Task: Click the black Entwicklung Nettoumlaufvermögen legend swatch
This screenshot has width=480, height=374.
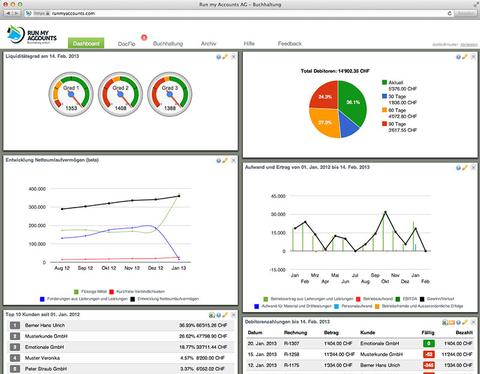Action: [133, 299]
